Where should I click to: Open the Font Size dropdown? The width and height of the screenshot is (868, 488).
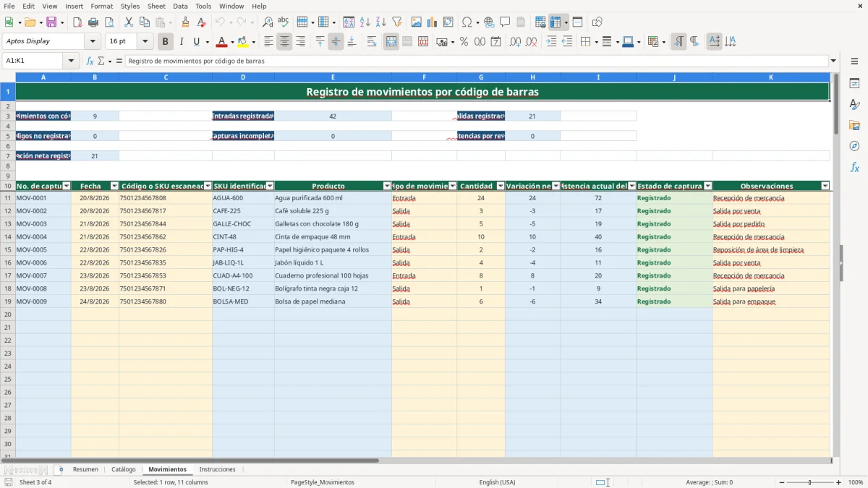click(145, 42)
